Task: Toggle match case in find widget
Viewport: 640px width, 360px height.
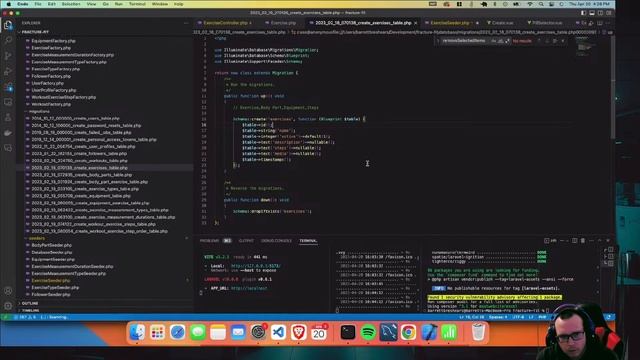Action: (494, 41)
